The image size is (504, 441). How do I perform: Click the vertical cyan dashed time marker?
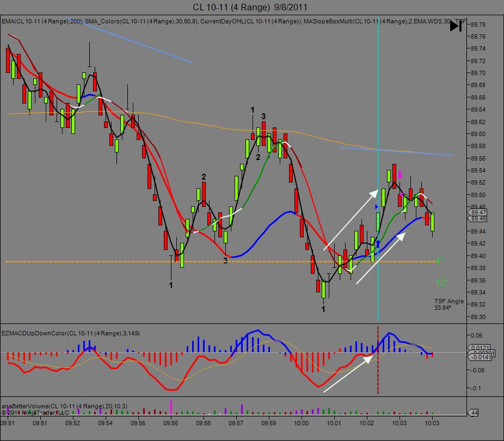[378, 169]
